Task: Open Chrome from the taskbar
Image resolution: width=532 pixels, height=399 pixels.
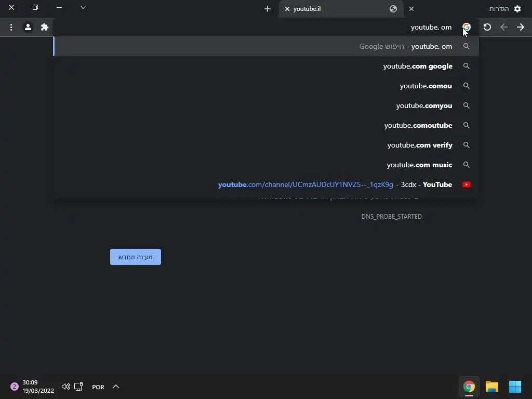Action: click(x=469, y=387)
